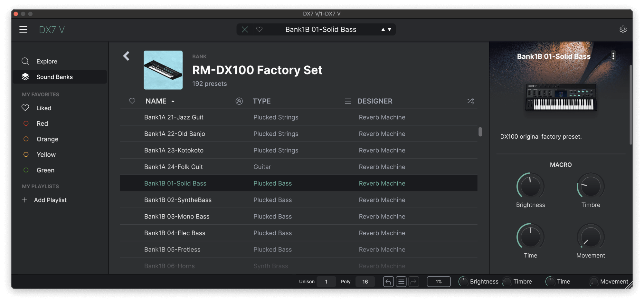Shuffle presets with the shuffle icon
Viewport: 644px width, 302px height.
point(470,101)
